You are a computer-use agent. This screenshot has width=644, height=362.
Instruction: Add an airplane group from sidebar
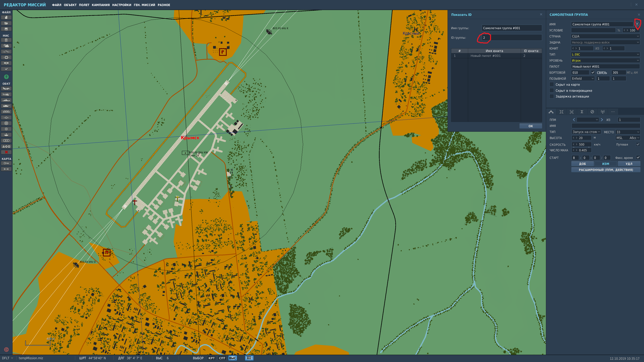click(x=6, y=88)
